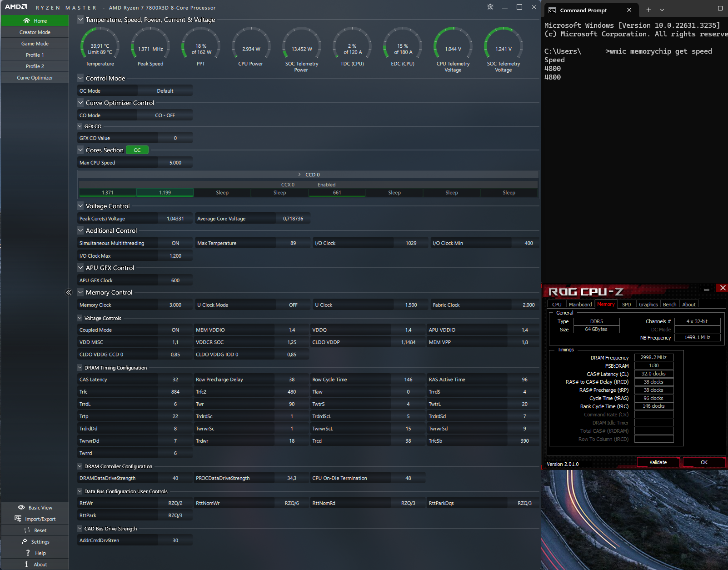Toggle Coupled Mode ON value
The height and width of the screenshot is (570, 728).
pos(175,330)
